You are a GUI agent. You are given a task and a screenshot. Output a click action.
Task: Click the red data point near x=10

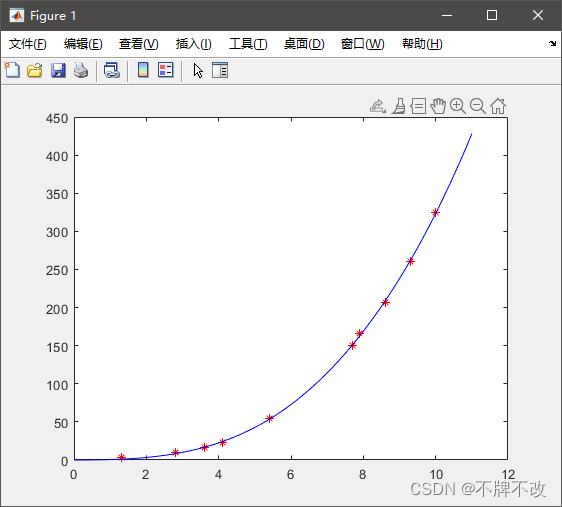[x=435, y=212]
